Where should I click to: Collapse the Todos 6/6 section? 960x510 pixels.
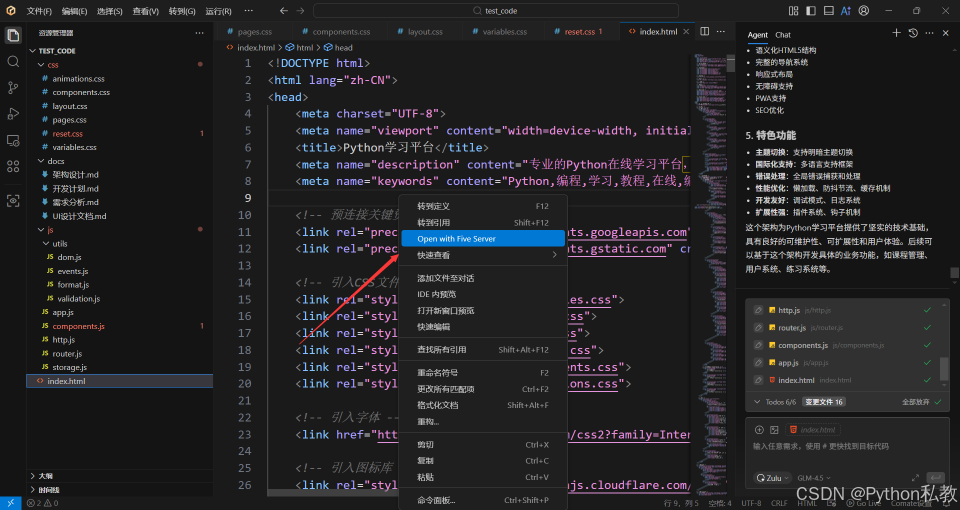[x=757, y=401]
